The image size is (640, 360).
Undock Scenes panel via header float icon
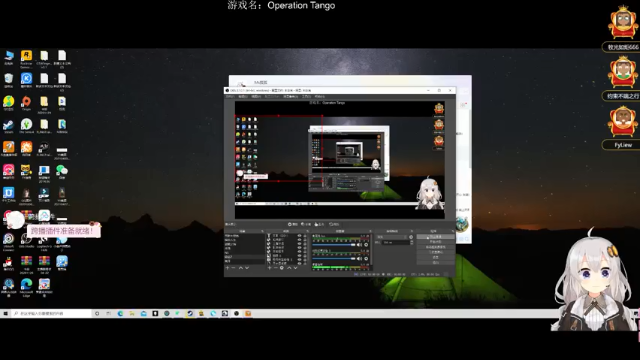coord(262,231)
